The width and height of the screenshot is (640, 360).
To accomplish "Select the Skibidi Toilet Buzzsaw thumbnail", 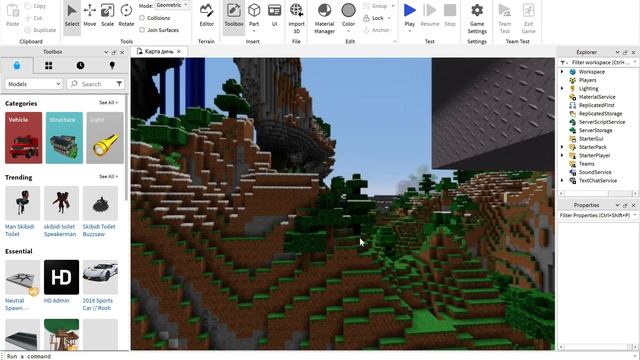I will (100, 203).
